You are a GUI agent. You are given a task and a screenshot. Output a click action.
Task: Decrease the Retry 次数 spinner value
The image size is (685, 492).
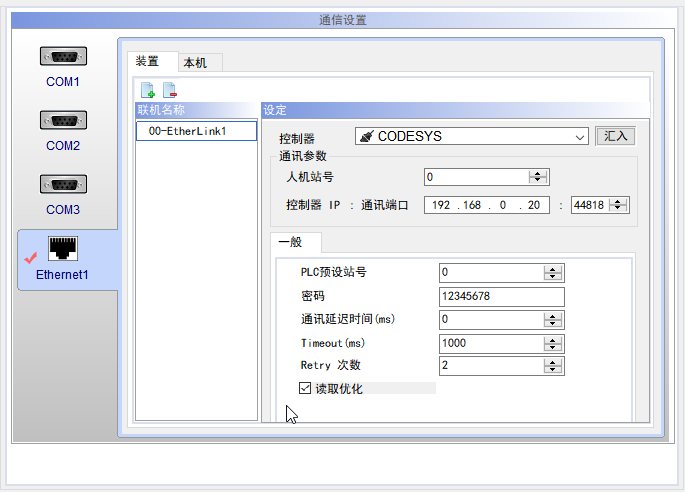553,370
